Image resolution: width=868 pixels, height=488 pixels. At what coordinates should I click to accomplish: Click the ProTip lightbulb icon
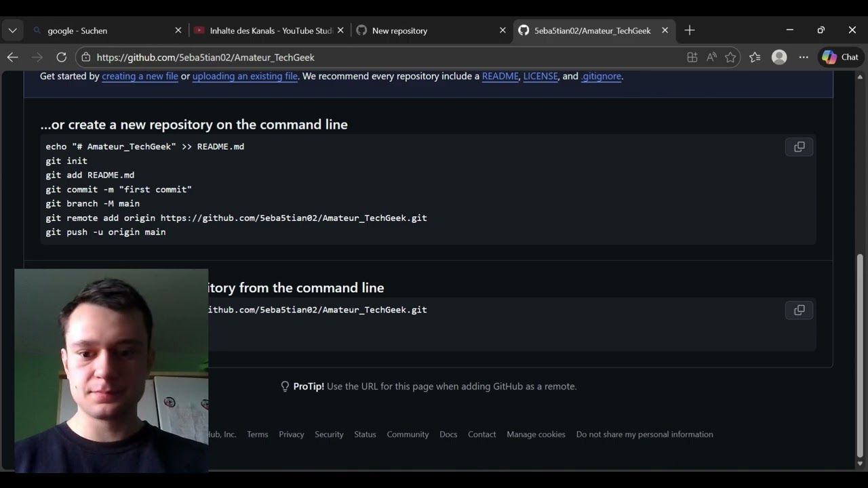click(x=285, y=386)
